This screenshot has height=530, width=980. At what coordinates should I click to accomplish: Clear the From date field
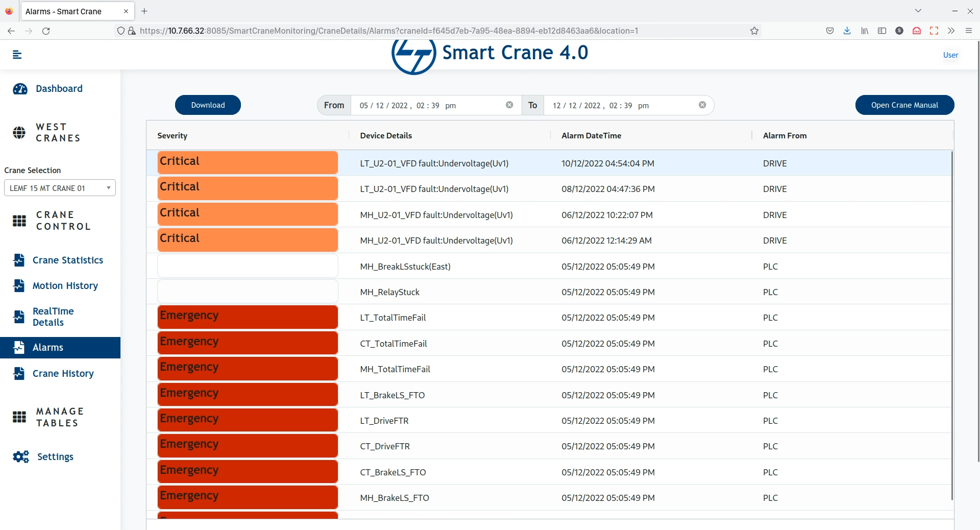(509, 105)
